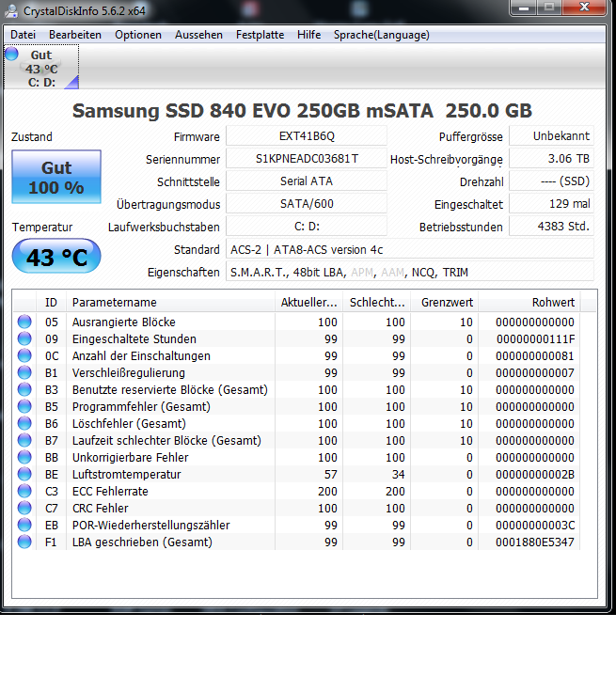Image resolution: width=616 pixels, height=676 pixels.
Task: Click the Grenzwert column header
Action: 444,302
